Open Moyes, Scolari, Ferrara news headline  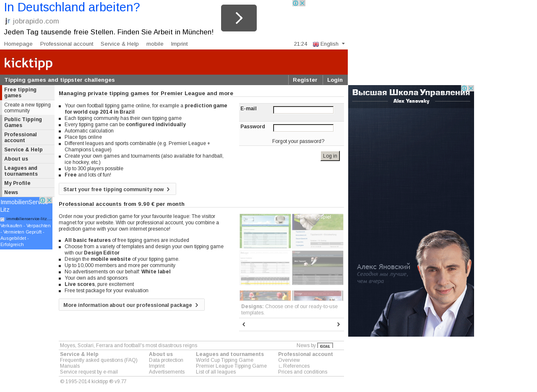pos(128,345)
